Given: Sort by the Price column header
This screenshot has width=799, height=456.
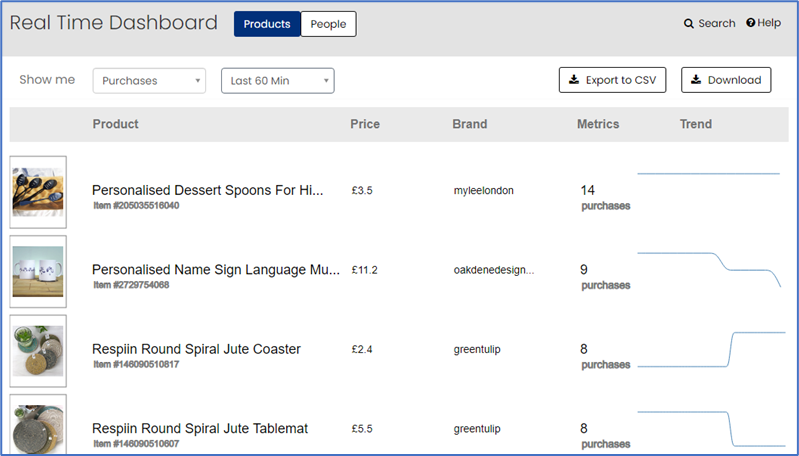Looking at the screenshot, I should 365,124.
